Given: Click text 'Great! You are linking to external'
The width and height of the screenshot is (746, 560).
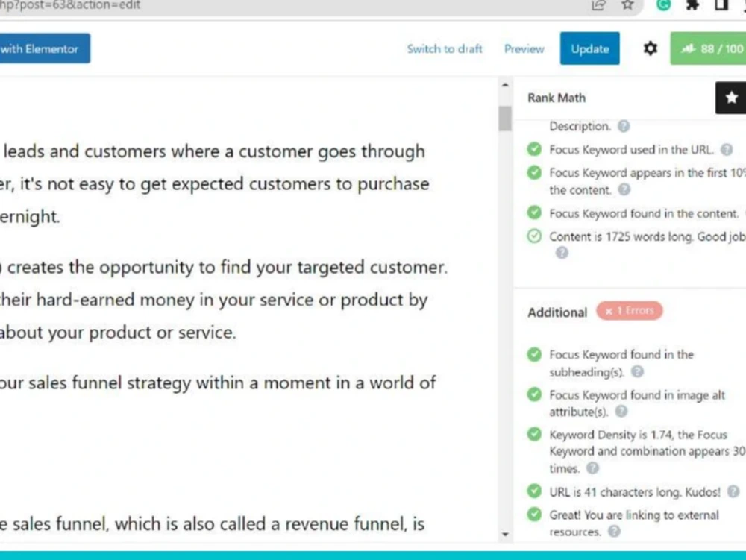Looking at the screenshot, I should point(634,515).
